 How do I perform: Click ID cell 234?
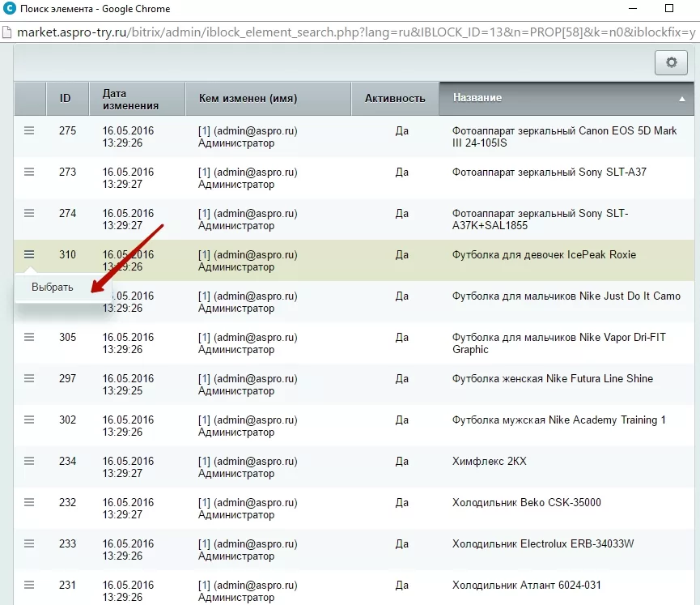pyautogui.click(x=67, y=461)
